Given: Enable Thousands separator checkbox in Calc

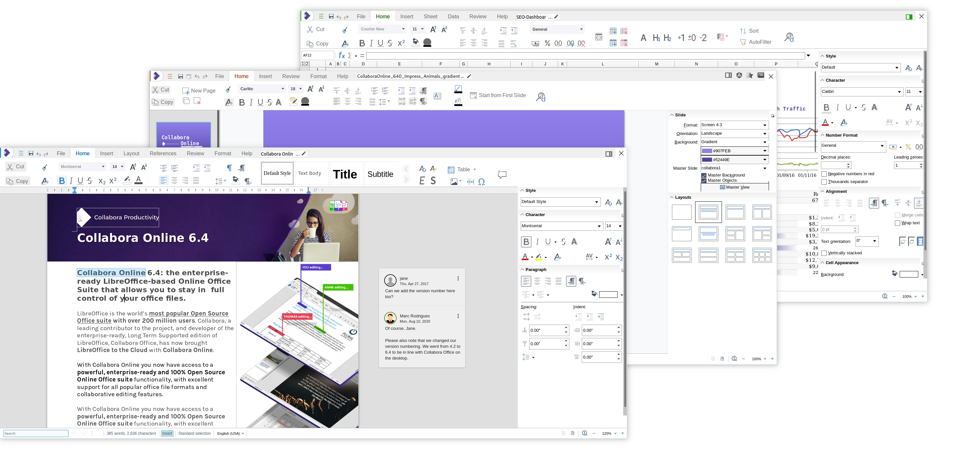Looking at the screenshot, I should click(x=824, y=181).
